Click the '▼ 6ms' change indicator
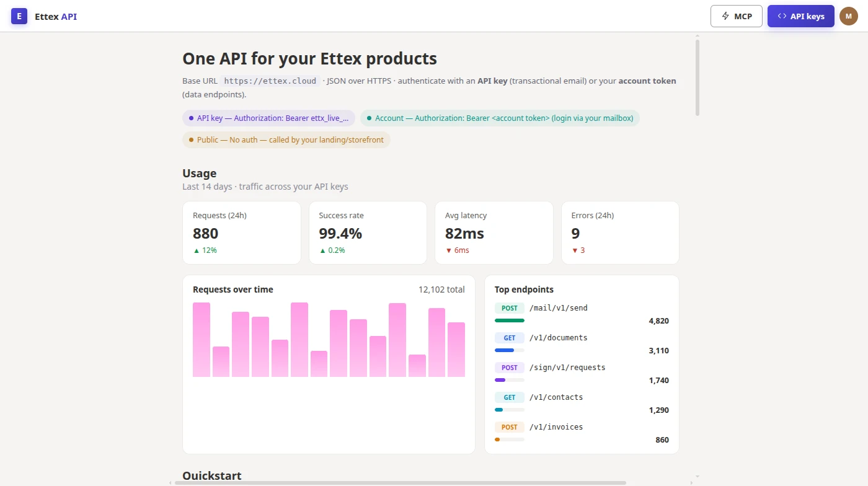 458,250
